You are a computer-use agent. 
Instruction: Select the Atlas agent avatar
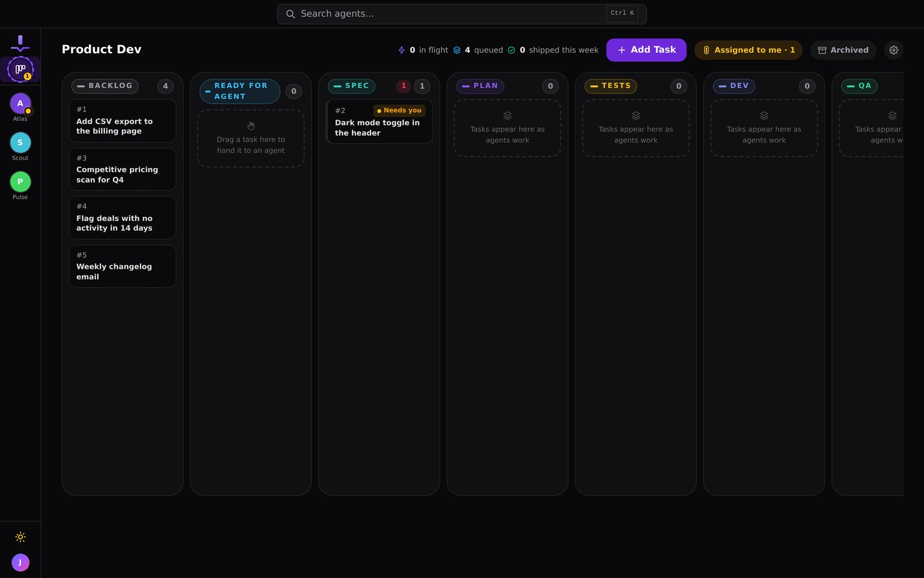[20, 103]
